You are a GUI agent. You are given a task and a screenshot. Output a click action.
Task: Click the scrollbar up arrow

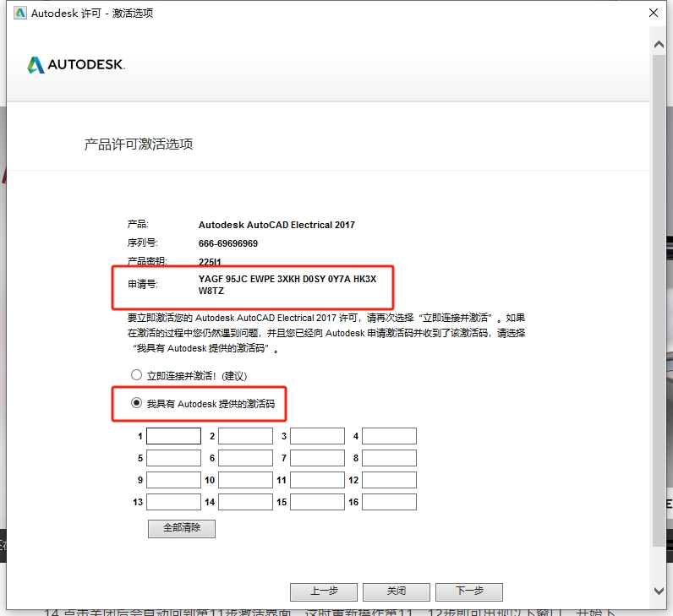coord(659,44)
